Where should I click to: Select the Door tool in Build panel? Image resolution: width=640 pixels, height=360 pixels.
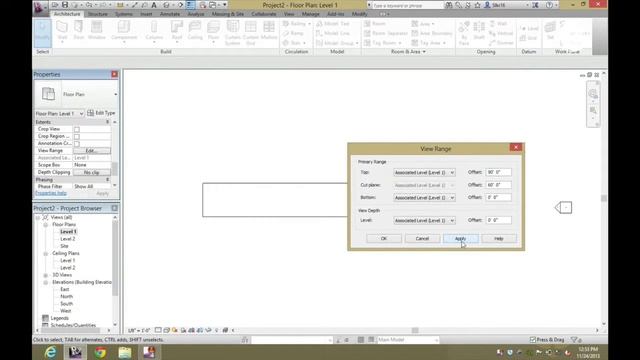tap(79, 31)
